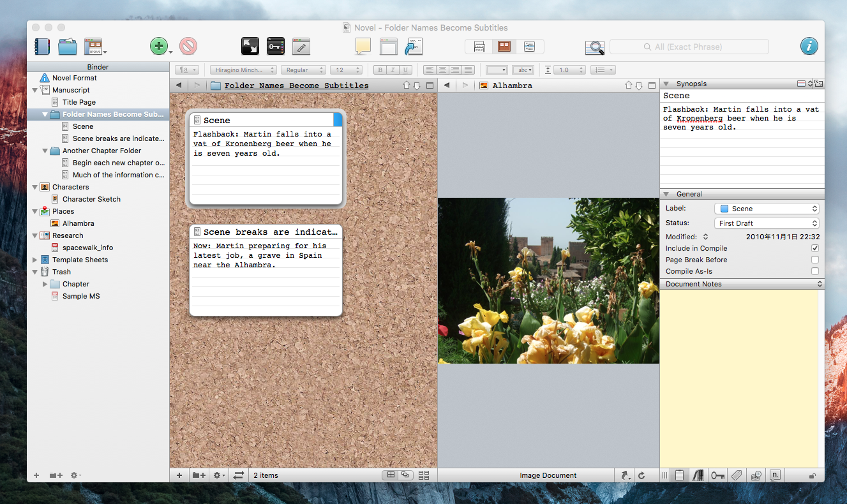Click the Compile icon in the toolbar
The width and height of the screenshot is (847, 504).
click(x=414, y=47)
